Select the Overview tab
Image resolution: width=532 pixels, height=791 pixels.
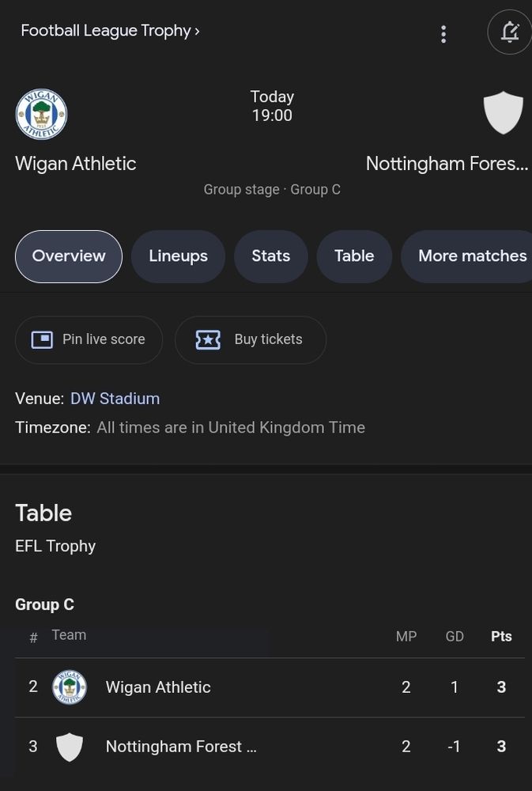[69, 256]
